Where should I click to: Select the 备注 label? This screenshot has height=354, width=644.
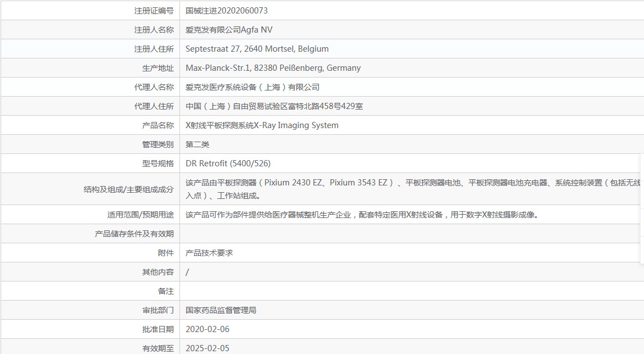(165, 291)
